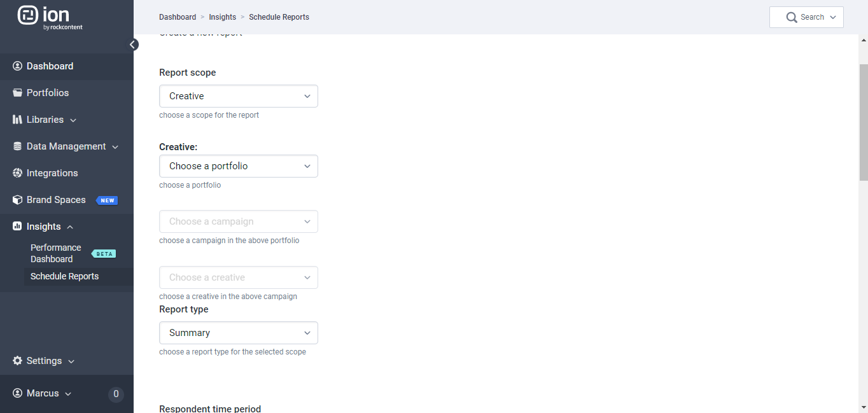Screen dimensions: 868x413
Task: Click the Dashboard gauge icon
Action: pos(17,66)
